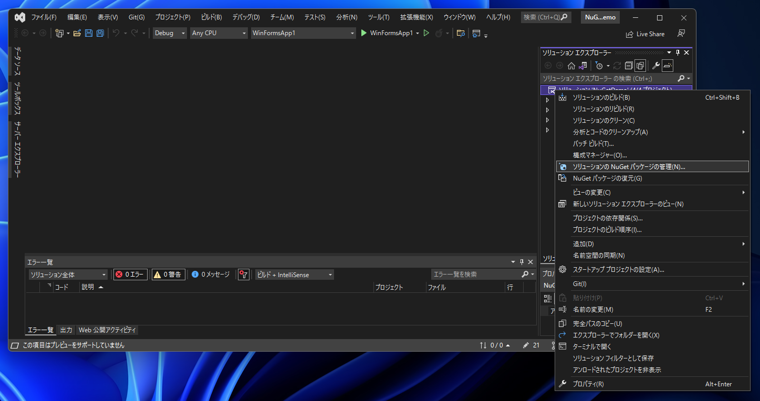
Task: Click the feedback icon beside Live Share
Action: 681,33
